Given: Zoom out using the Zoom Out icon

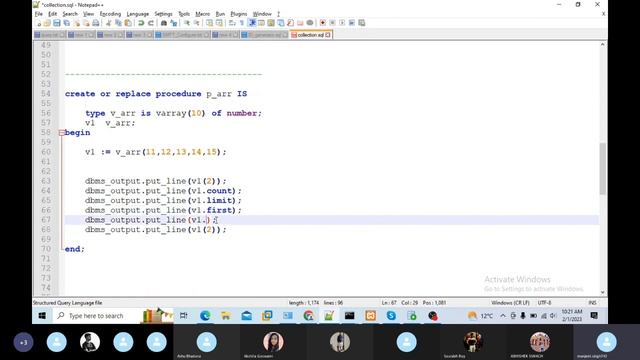Looking at the screenshot, I should (x=196, y=23).
